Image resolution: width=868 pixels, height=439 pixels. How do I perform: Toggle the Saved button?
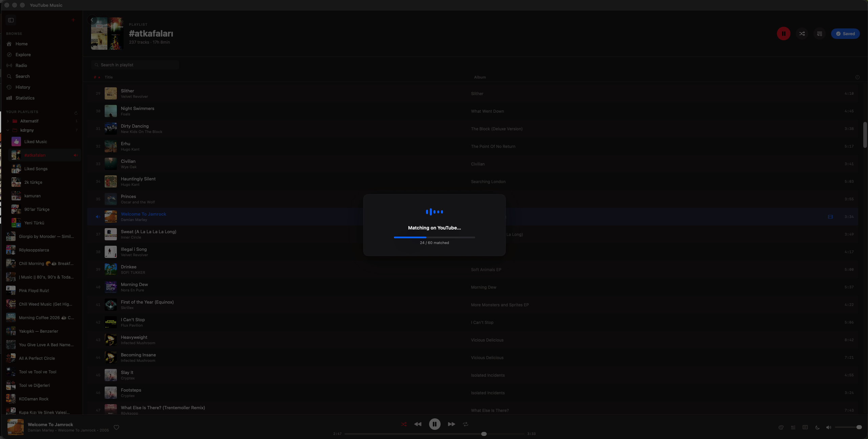pos(845,34)
